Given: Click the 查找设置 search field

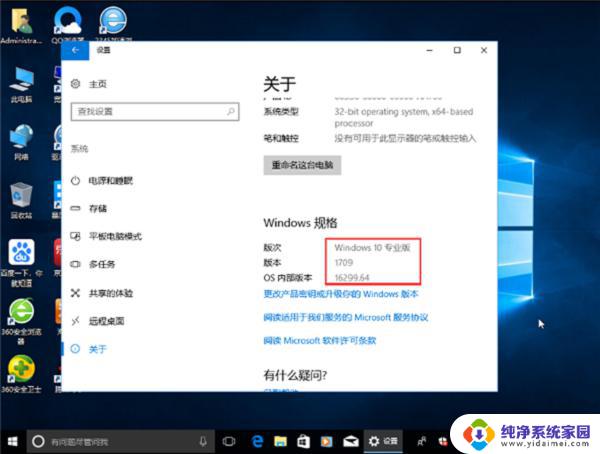Looking at the screenshot, I should (154, 111).
